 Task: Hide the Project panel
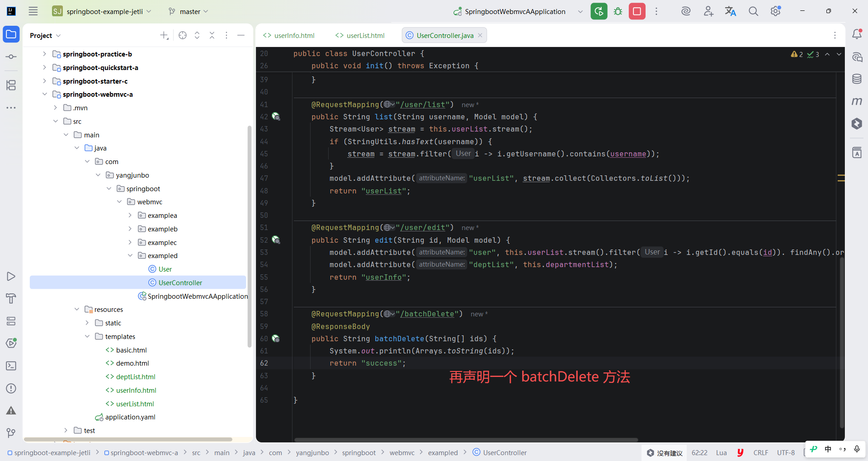[241, 35]
